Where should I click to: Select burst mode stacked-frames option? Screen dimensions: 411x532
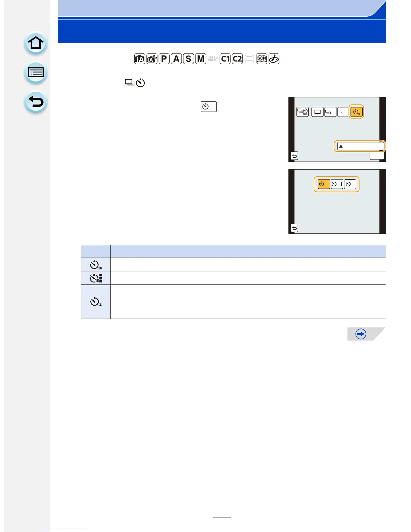330,112
